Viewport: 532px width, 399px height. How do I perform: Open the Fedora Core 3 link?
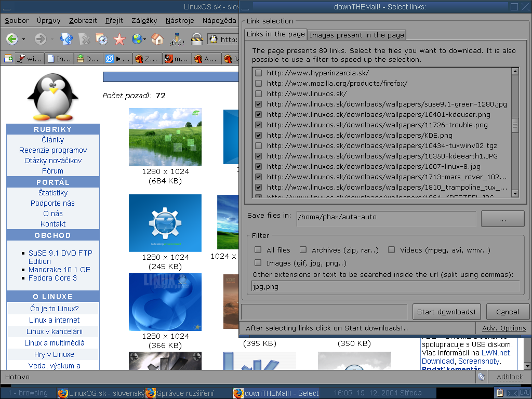[x=52, y=278]
